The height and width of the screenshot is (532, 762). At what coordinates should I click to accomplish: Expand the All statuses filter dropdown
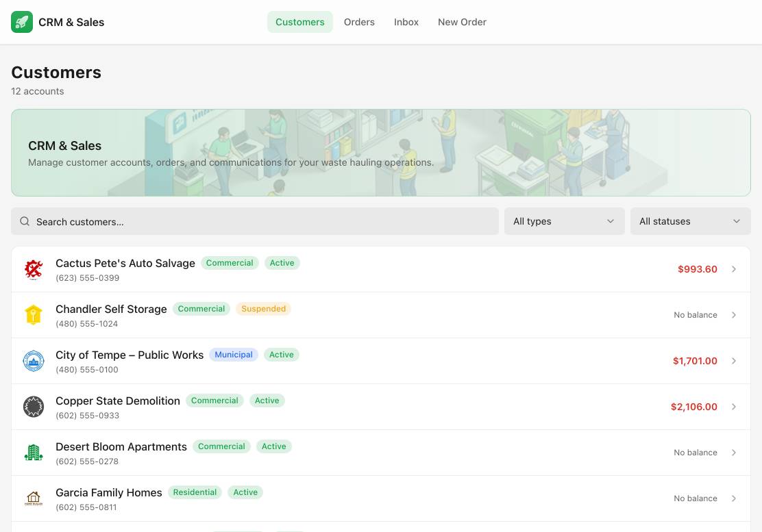click(x=691, y=221)
